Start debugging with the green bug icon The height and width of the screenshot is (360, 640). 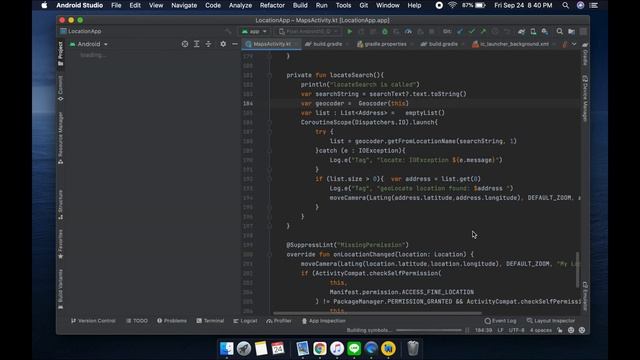tap(384, 31)
